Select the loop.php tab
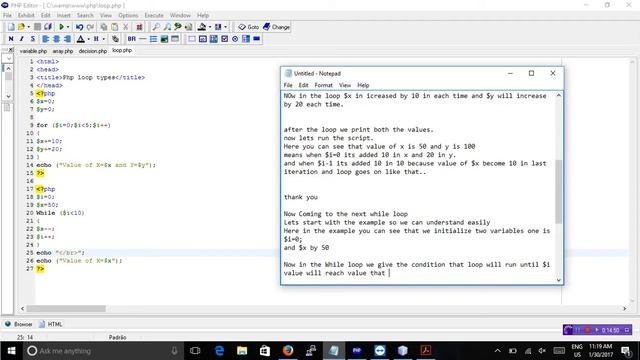 click(122, 51)
